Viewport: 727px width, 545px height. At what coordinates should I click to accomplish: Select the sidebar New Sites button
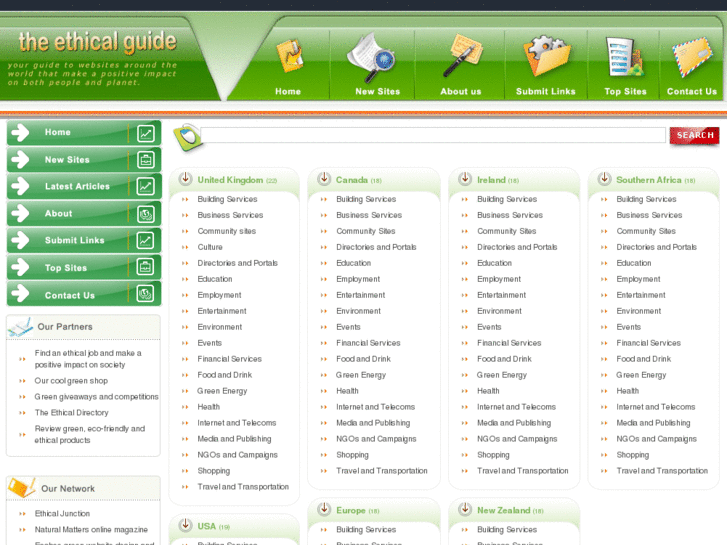[x=84, y=160]
